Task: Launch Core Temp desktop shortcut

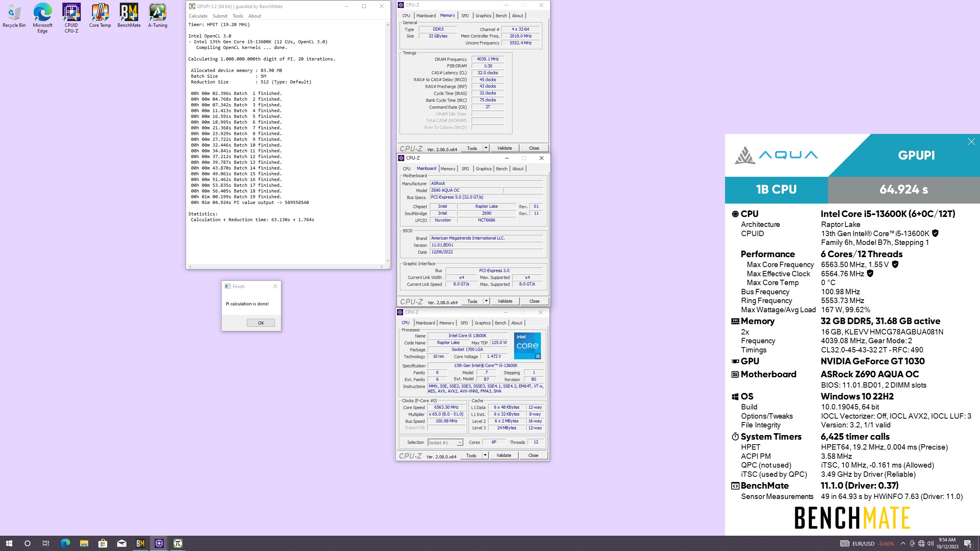Action: coord(100,16)
